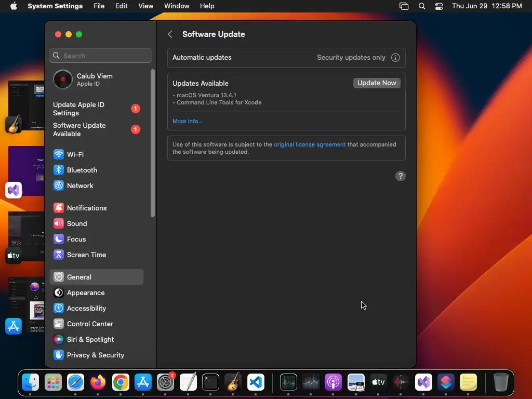Open Visual Studio from the Dock
This screenshot has height=399, width=532.
tap(423, 382)
